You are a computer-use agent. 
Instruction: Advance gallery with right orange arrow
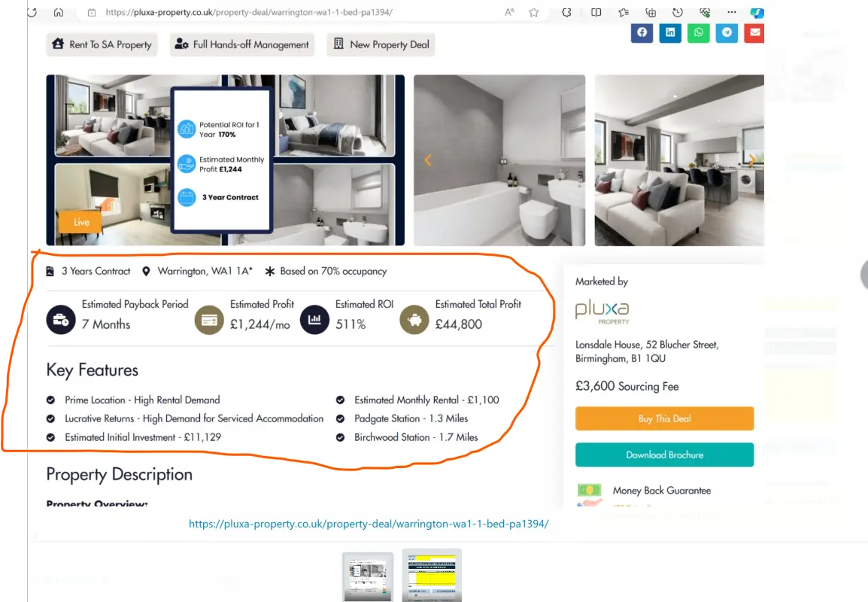[751, 160]
